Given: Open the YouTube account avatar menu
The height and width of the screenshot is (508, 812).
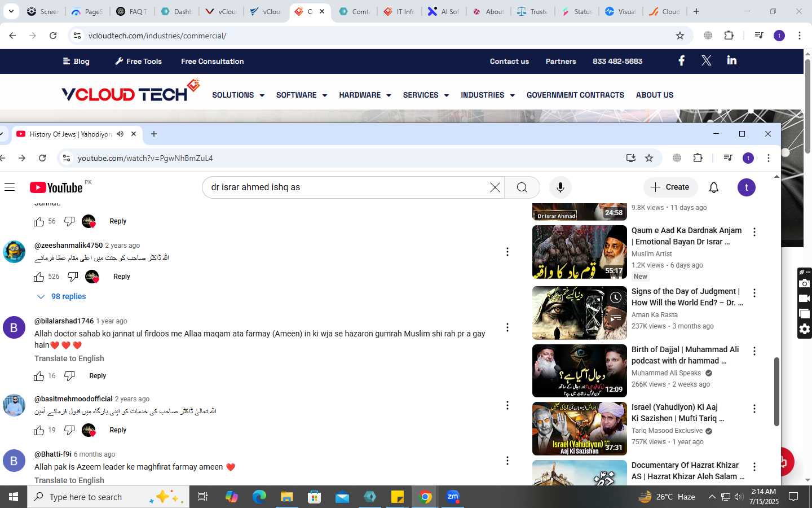Looking at the screenshot, I should [x=747, y=187].
